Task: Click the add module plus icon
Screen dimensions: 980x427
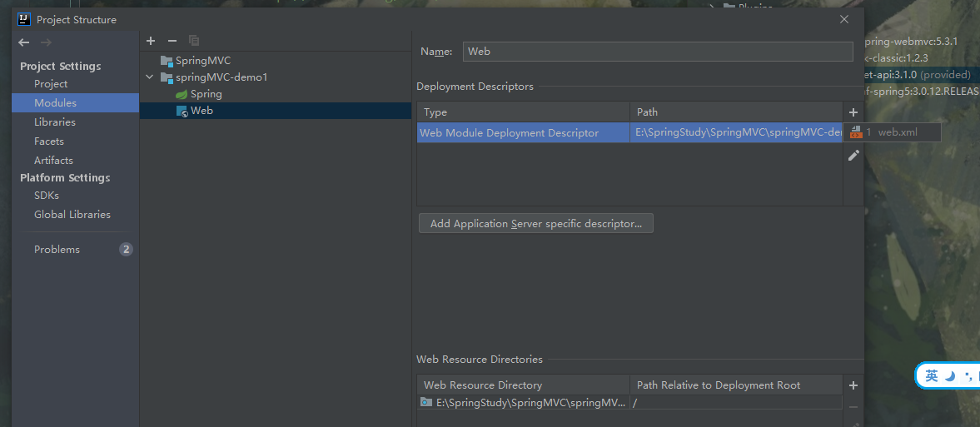Action: pos(151,41)
